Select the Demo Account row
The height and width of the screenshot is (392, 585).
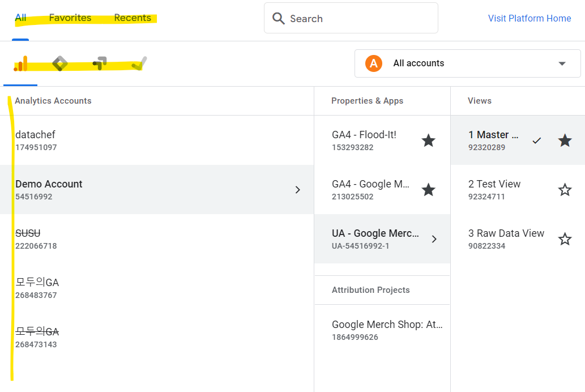[157, 190]
